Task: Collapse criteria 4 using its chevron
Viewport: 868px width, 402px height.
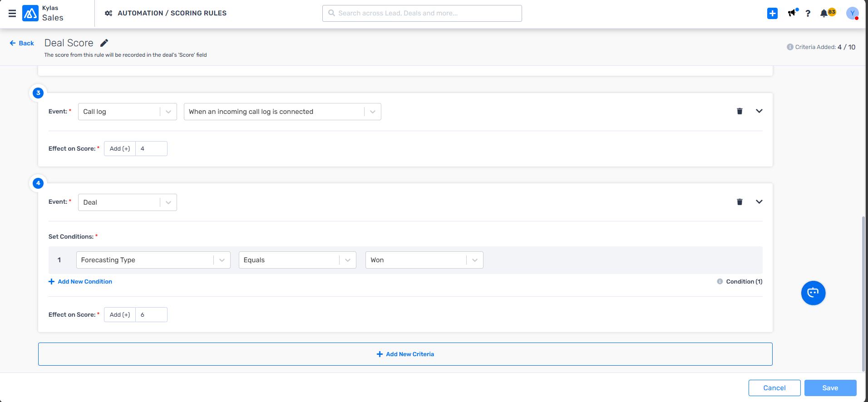Action: click(x=759, y=202)
